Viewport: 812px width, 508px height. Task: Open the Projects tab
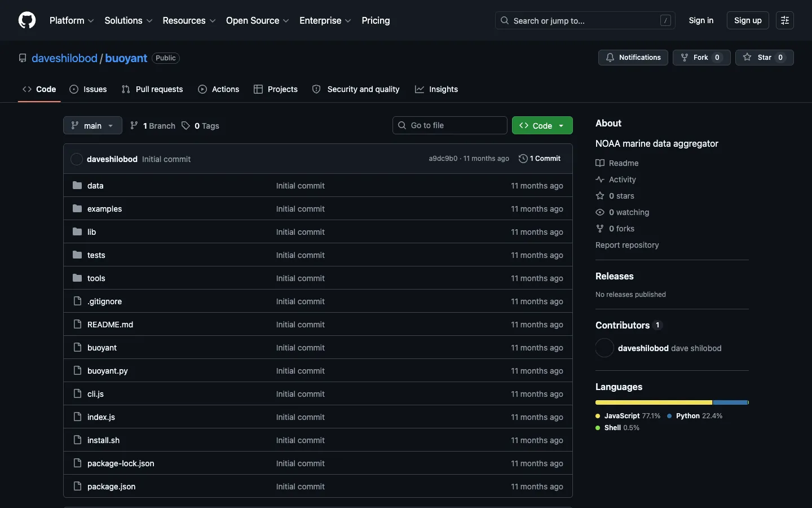(276, 89)
